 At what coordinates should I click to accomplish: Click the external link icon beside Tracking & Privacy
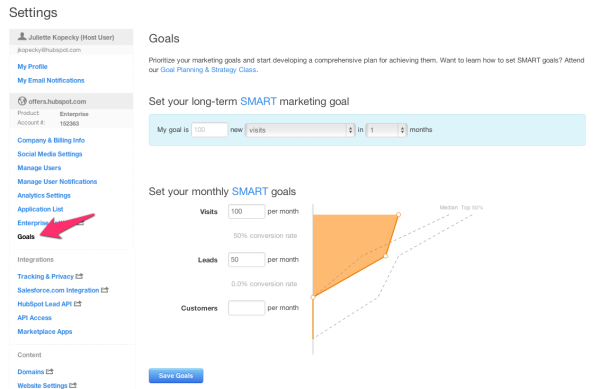click(79, 276)
